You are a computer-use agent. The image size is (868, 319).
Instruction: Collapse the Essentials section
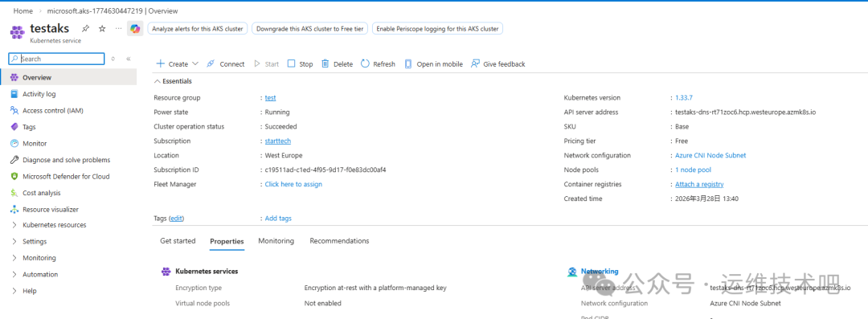coord(174,81)
